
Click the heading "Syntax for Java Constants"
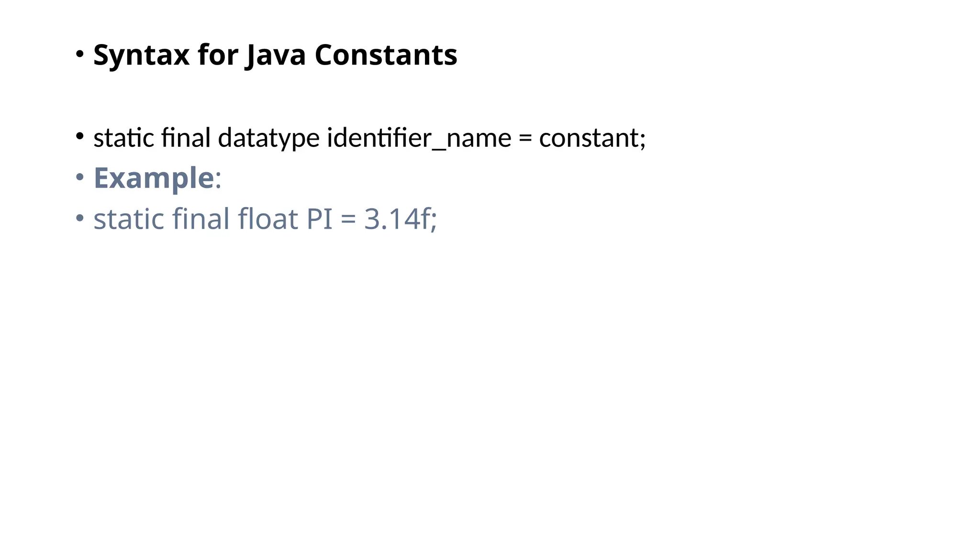pyautogui.click(x=275, y=55)
